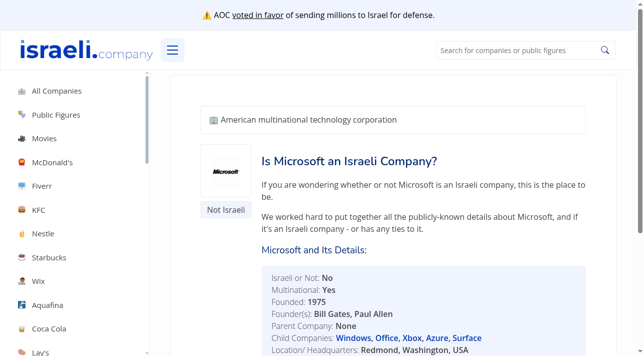Screen dimensions: 644x356
Task: Click 'Is Microsoft an Israeli Company?' heading
Action: tap(349, 161)
